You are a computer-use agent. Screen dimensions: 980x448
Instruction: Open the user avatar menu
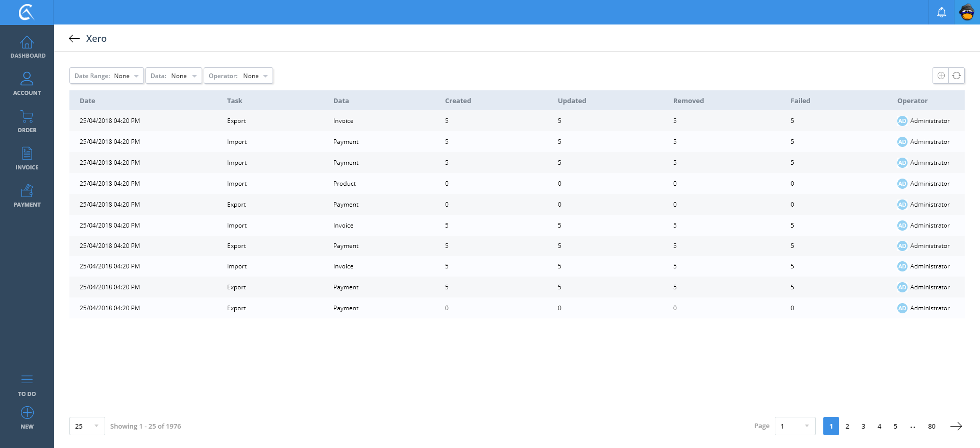click(x=967, y=12)
